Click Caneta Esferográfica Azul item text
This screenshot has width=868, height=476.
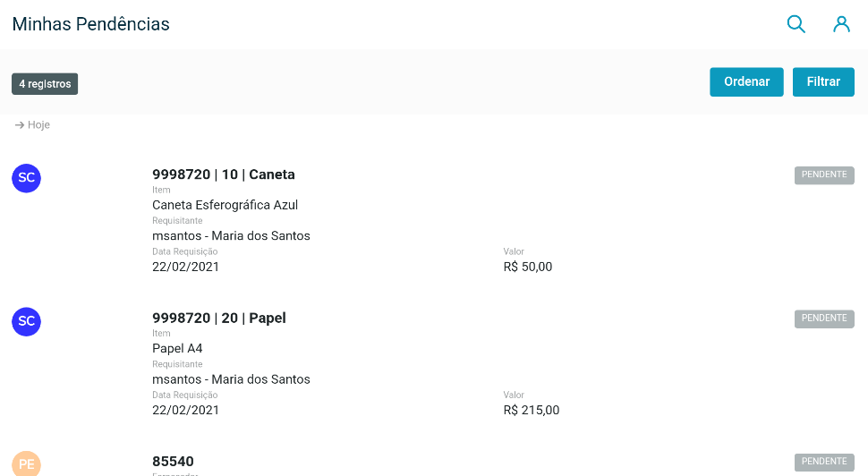(x=225, y=205)
